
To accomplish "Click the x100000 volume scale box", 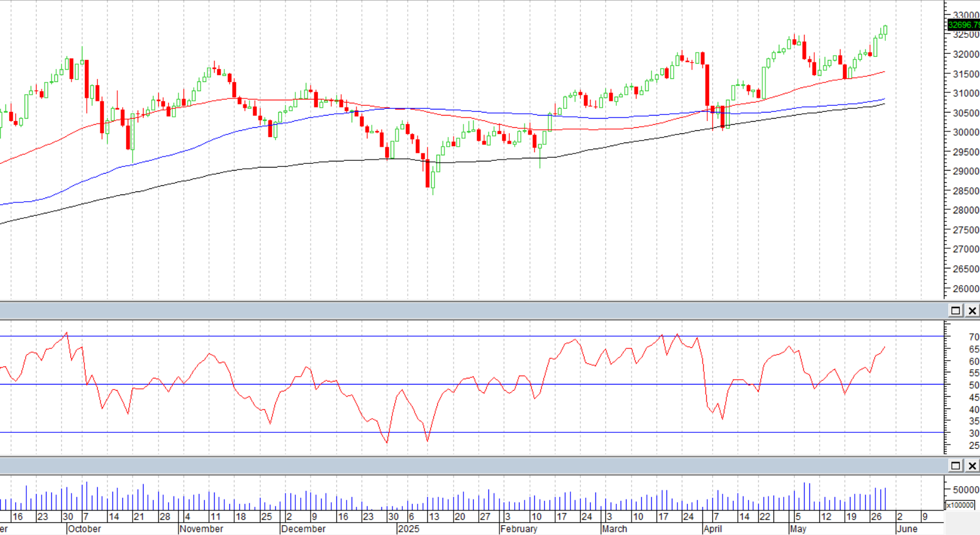I will (960, 505).
